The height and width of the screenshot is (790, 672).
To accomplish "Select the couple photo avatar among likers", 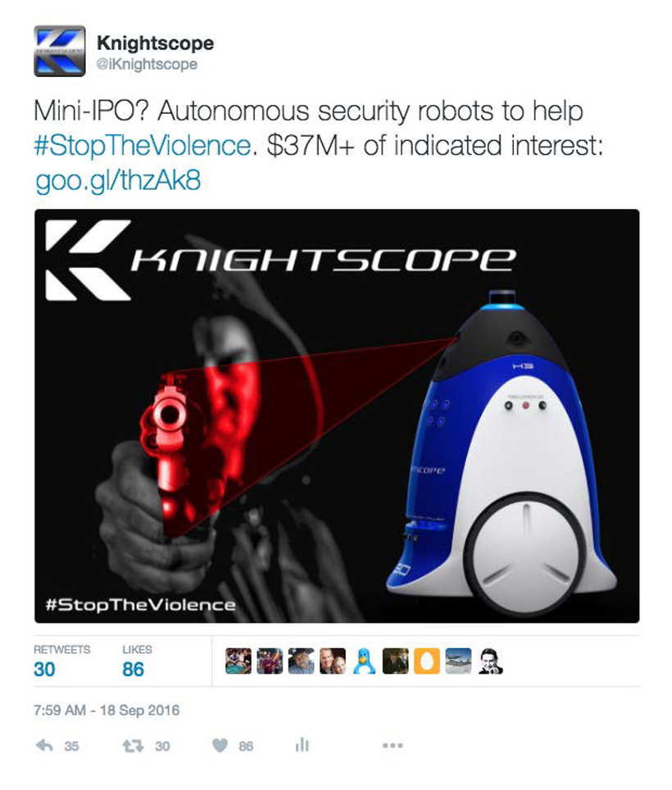I will point(333,661).
